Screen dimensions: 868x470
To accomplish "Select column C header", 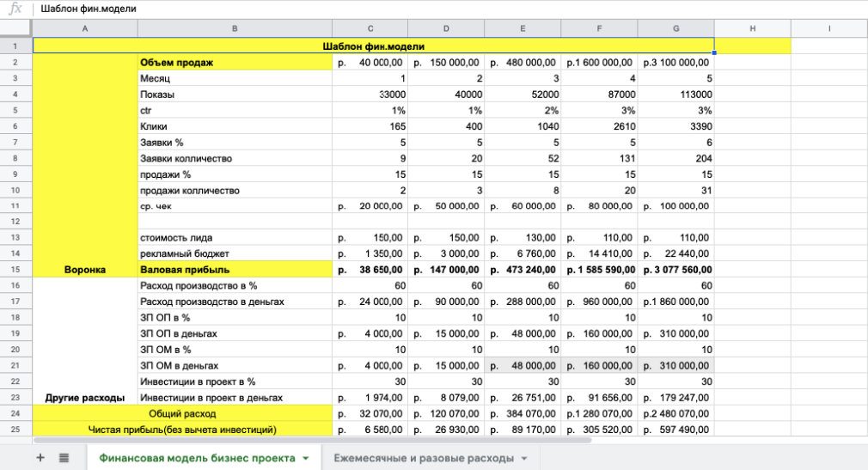I will (x=370, y=29).
